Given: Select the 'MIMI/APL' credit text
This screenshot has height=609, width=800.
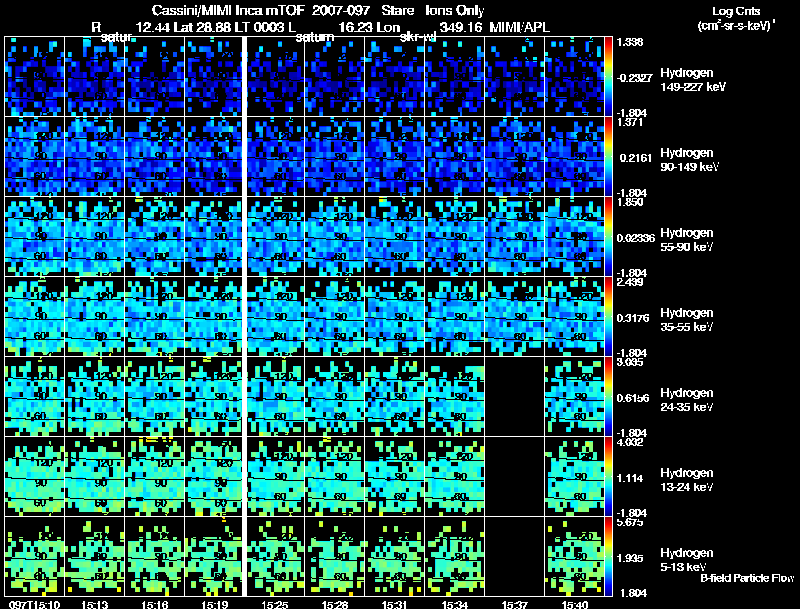Looking at the screenshot, I should point(519,28).
